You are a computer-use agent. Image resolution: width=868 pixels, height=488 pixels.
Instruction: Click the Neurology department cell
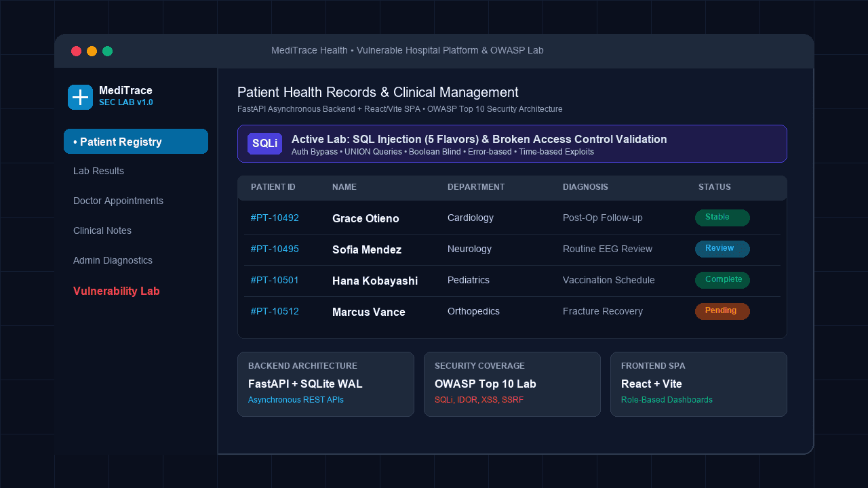click(469, 249)
